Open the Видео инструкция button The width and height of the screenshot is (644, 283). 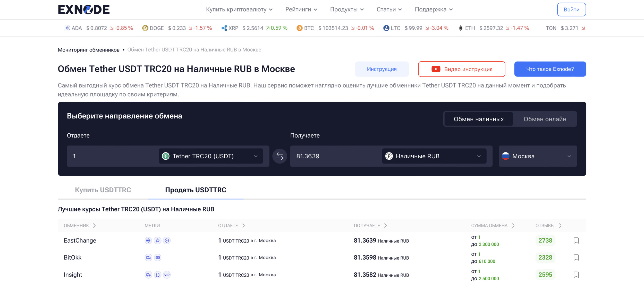pyautogui.click(x=461, y=69)
